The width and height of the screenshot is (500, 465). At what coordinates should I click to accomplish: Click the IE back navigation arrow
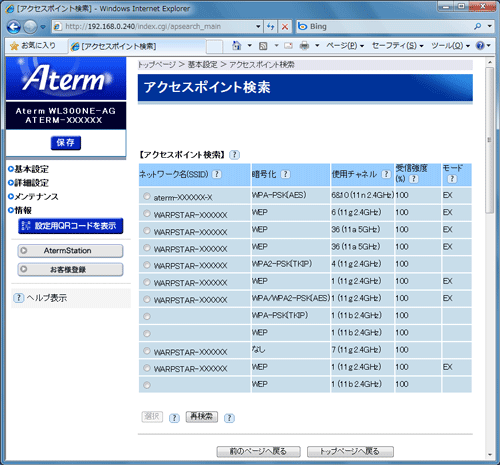coord(14,27)
